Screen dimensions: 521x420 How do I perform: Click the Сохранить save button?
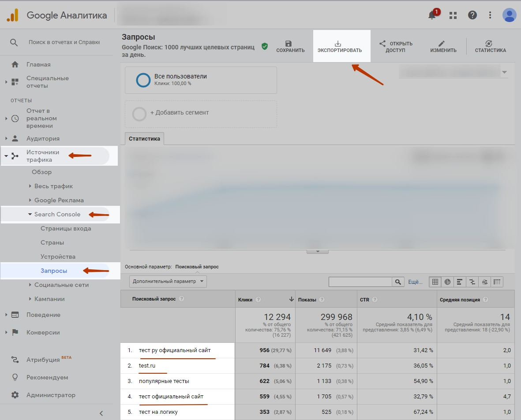(290, 46)
